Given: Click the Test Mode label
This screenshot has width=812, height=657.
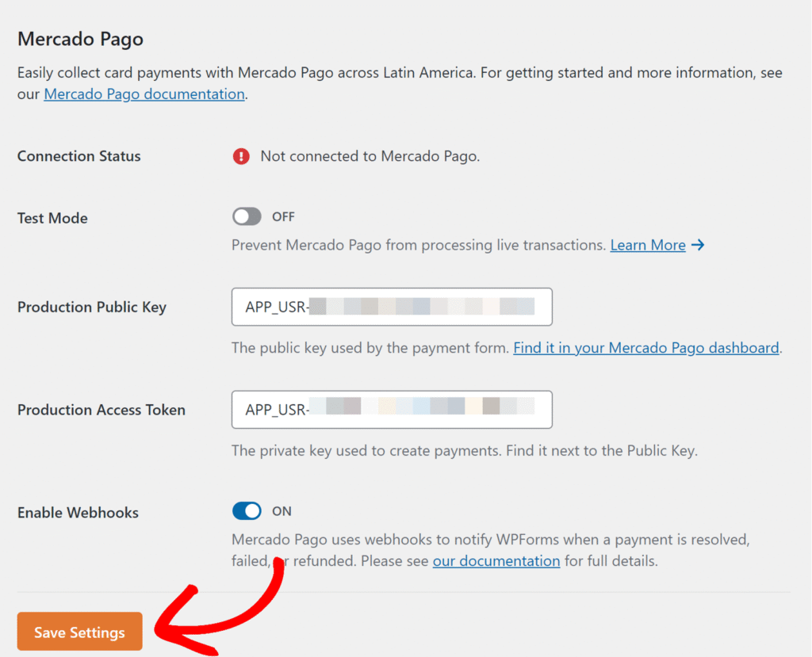Looking at the screenshot, I should click(x=52, y=218).
